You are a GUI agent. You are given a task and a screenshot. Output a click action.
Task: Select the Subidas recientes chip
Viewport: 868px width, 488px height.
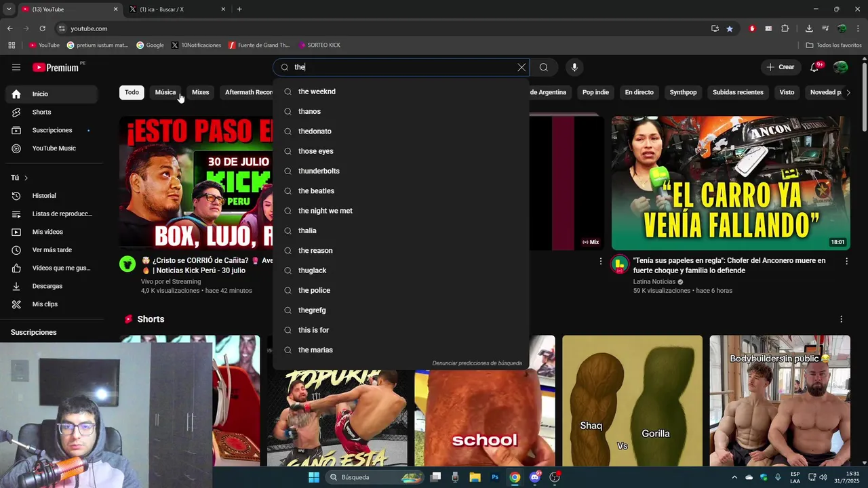point(738,92)
